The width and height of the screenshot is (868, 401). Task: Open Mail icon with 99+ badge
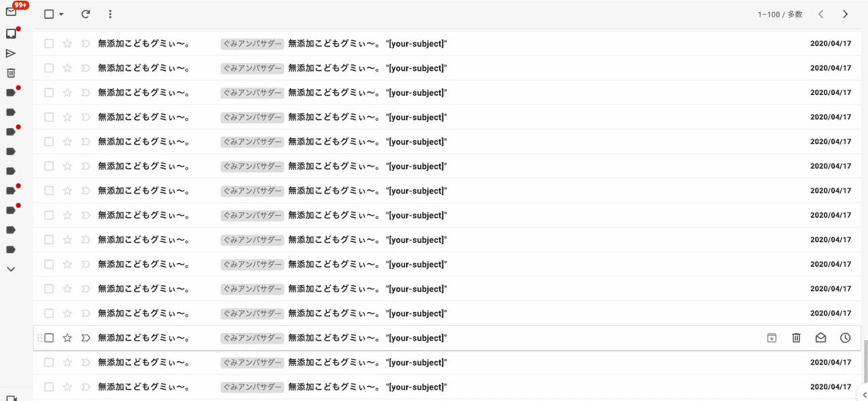11,12
